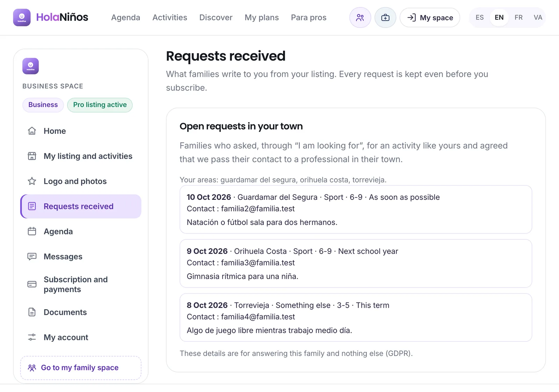Click contact familia3@familia.test
This screenshot has width=559, height=392.
click(257, 263)
